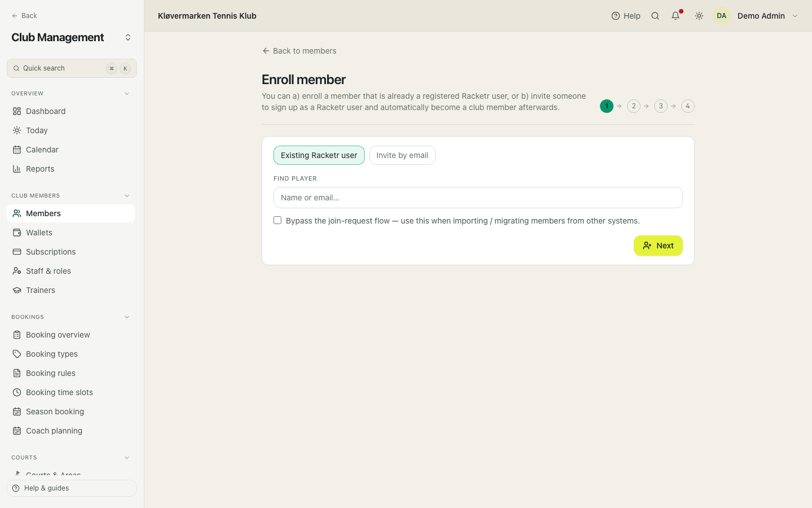Open the Help link in top bar

(626, 16)
